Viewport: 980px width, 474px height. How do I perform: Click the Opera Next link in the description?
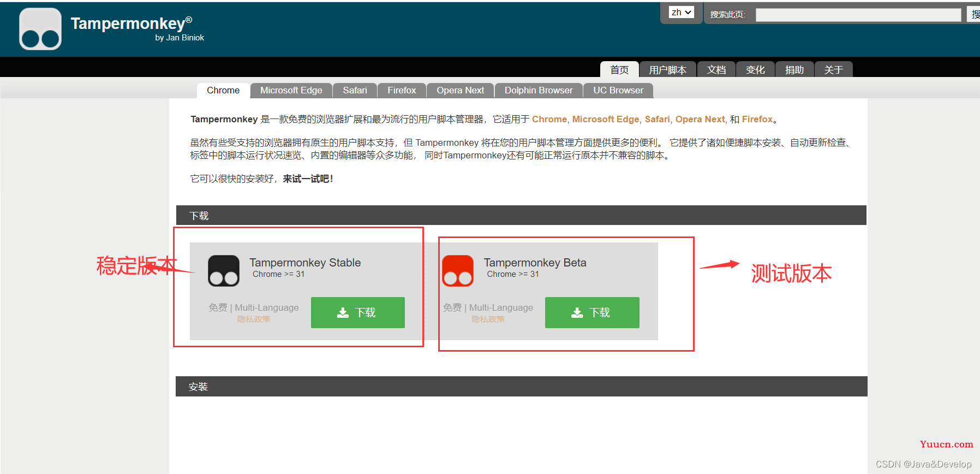click(700, 119)
